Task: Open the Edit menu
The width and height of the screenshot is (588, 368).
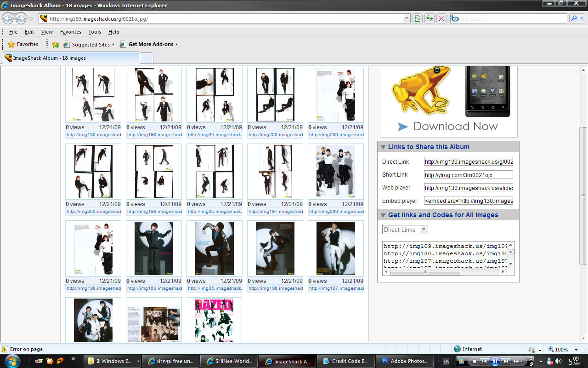Action: coord(29,32)
